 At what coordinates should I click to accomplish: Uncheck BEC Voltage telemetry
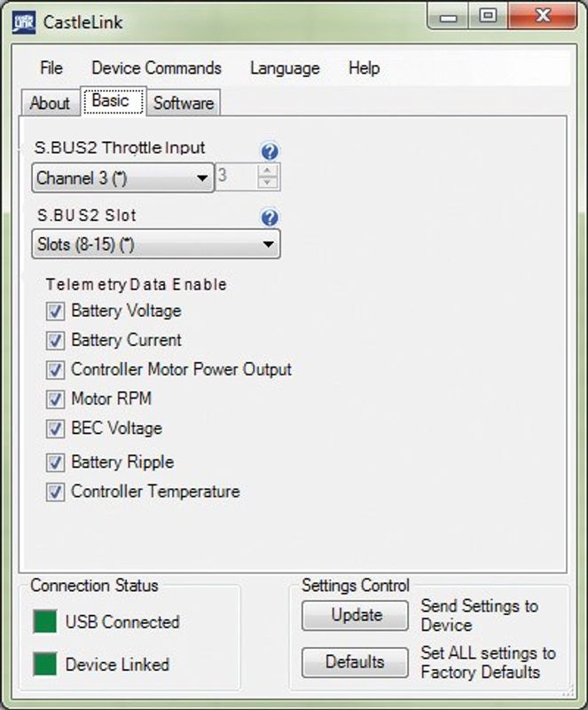pyautogui.click(x=55, y=429)
